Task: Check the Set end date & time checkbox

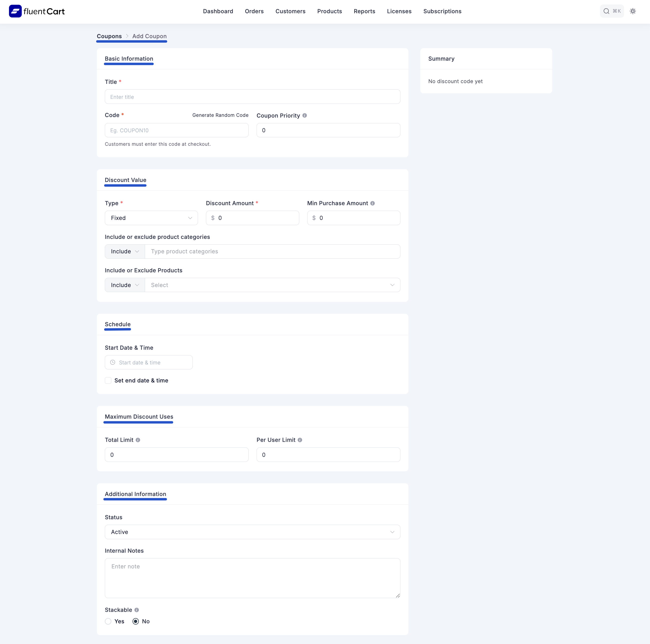Action: [x=108, y=381]
